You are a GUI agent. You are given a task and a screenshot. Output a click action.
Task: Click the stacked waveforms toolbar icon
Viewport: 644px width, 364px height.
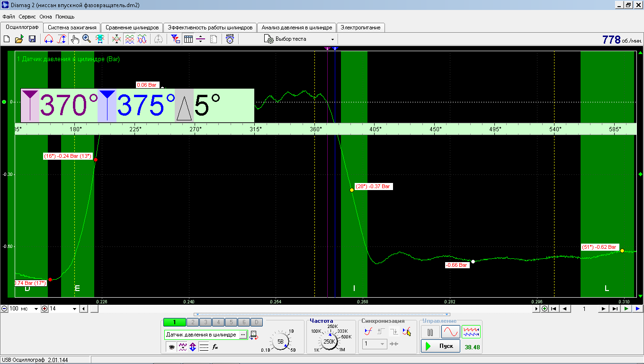pyautogui.click(x=129, y=39)
